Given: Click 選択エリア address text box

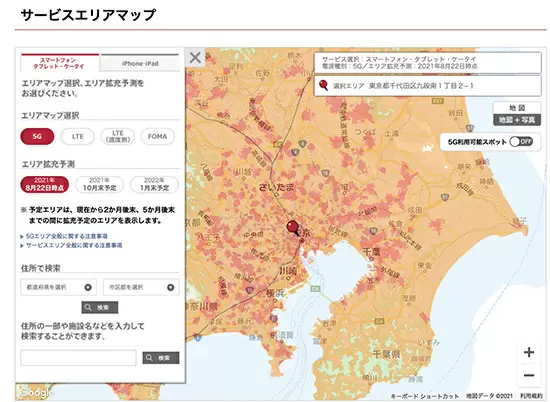Looking at the screenshot, I should tap(428, 86).
